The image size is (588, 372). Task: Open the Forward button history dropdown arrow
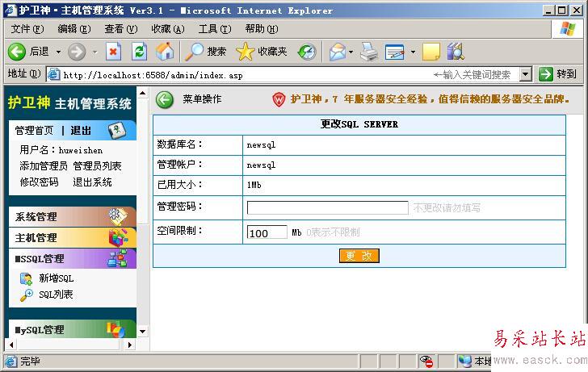click(94, 52)
